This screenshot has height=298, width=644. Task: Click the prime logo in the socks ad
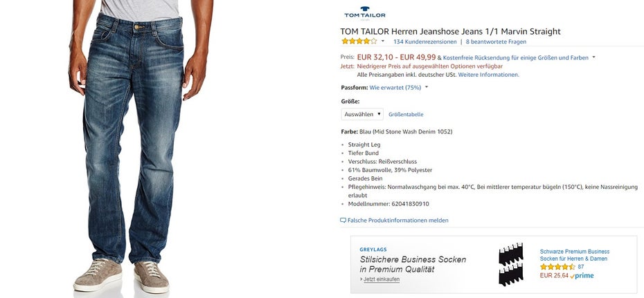(582, 276)
